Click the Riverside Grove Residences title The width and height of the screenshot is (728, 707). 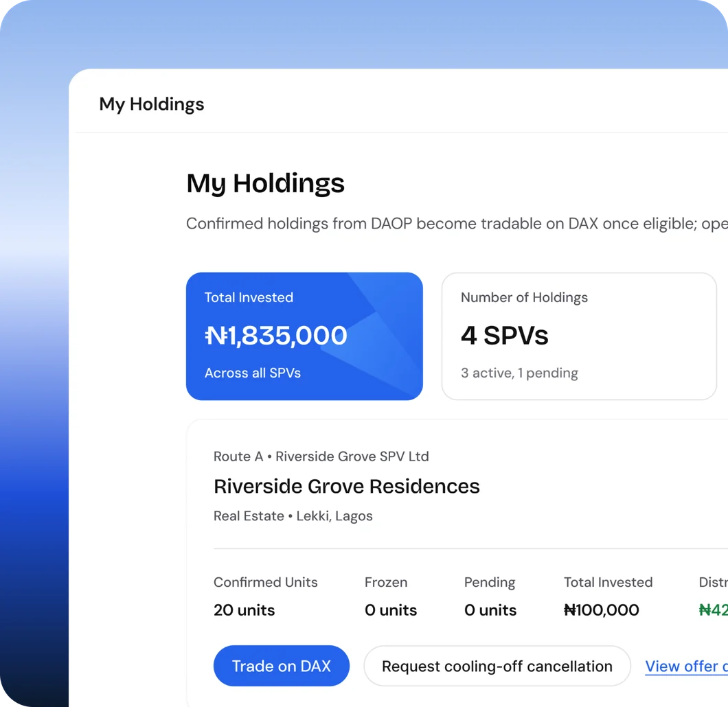click(346, 486)
